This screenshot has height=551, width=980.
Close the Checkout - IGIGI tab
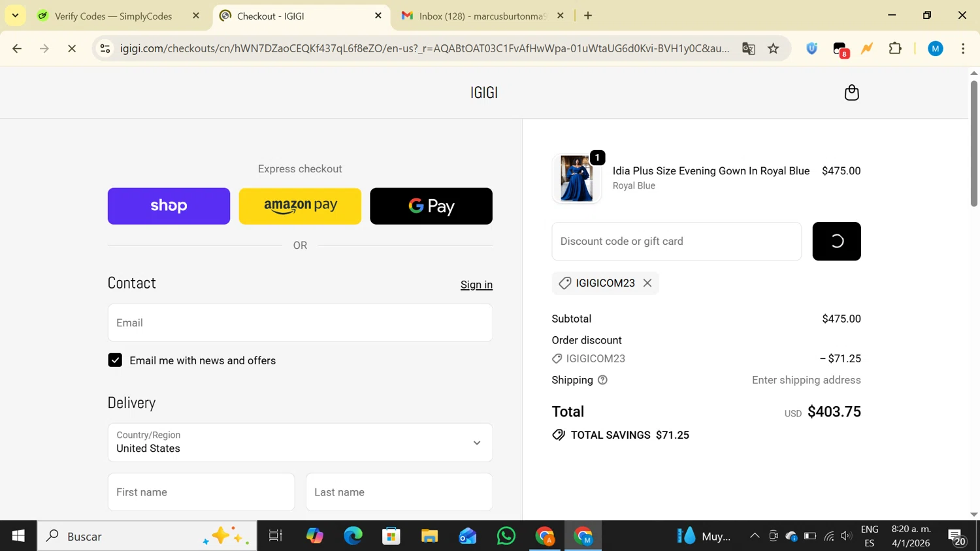point(378,16)
